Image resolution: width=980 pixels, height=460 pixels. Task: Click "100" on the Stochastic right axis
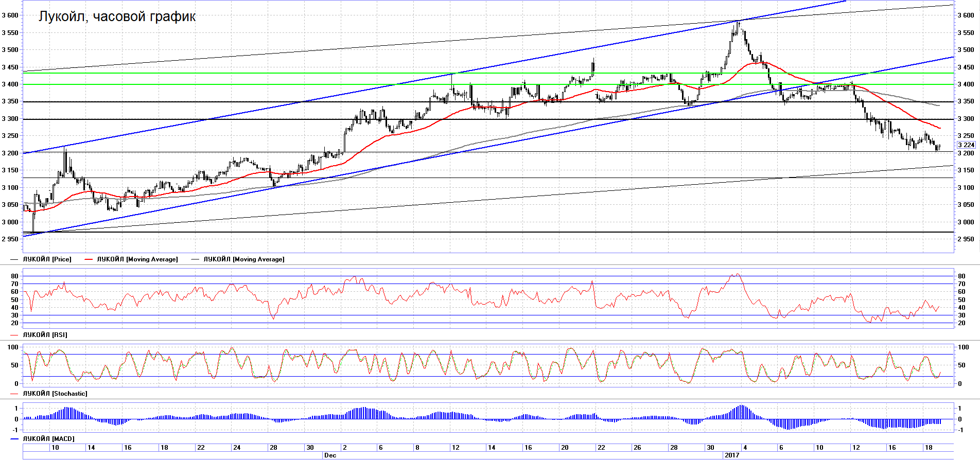[964, 347]
